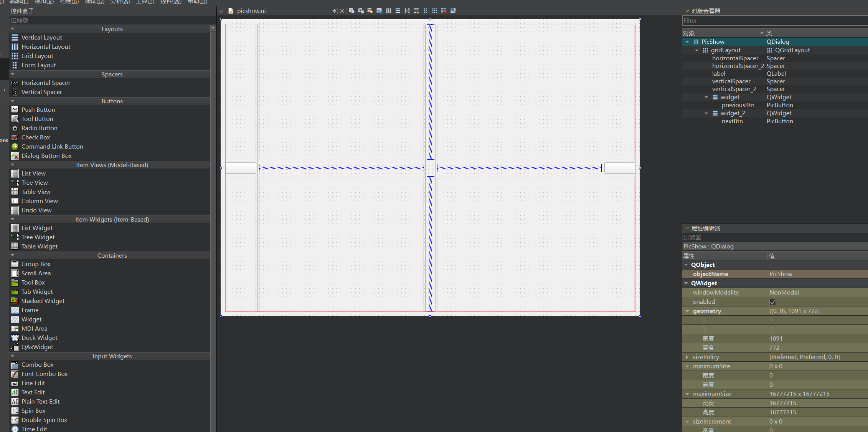Activate the Edit Tab Order icon
The width and height of the screenshot is (868, 432).
(379, 11)
